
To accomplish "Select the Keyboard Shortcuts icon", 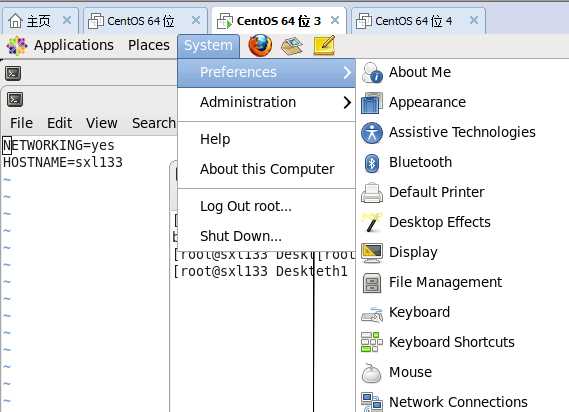I will coord(372,342).
